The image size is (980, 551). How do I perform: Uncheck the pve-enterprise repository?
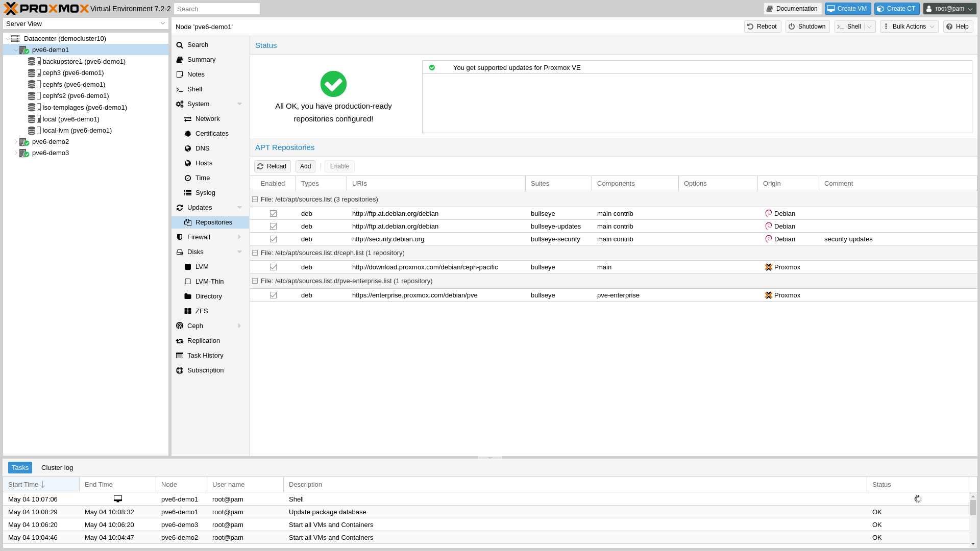pyautogui.click(x=273, y=295)
